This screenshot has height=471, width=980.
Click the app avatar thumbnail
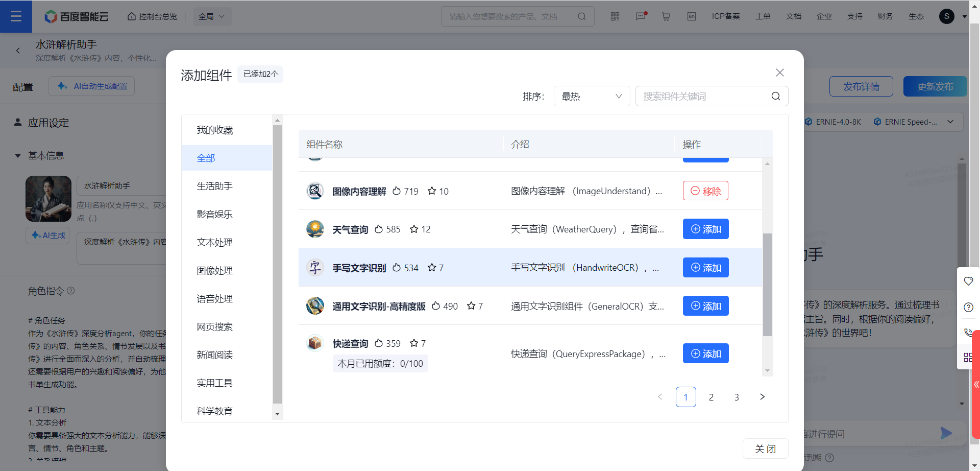pos(48,199)
